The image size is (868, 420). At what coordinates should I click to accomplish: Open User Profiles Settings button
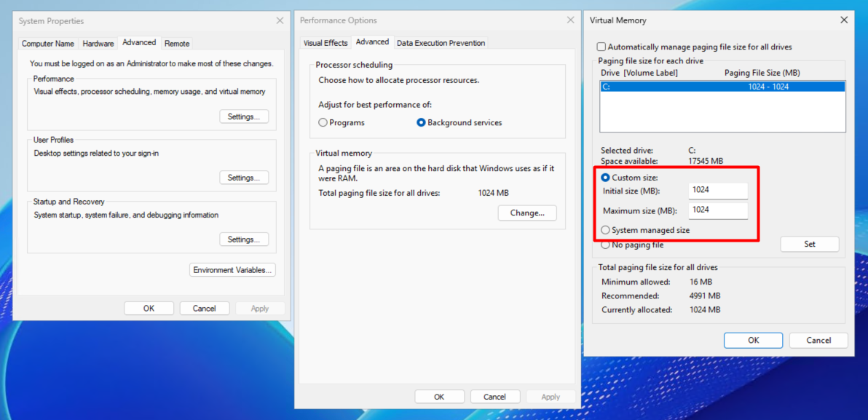click(x=244, y=178)
